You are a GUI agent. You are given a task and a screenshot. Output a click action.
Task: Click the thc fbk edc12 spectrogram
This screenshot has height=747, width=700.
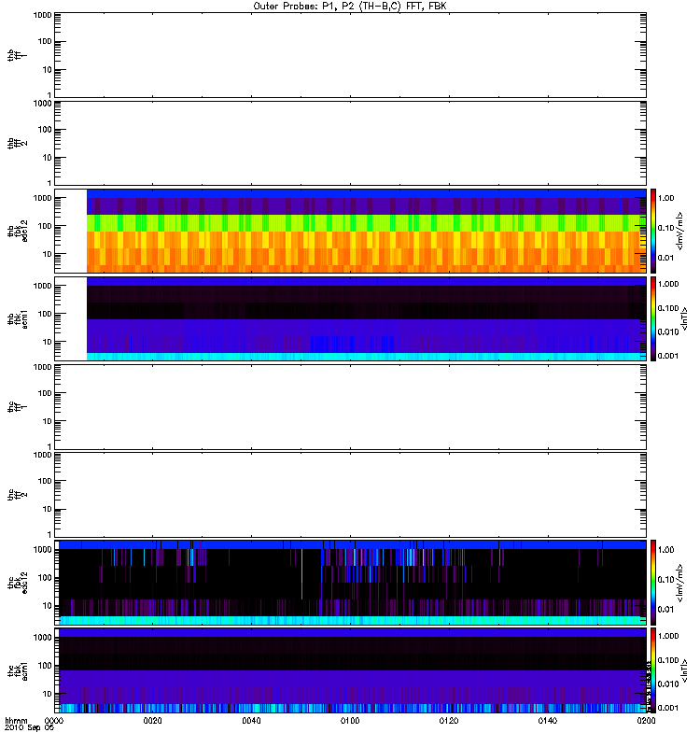[352, 582]
